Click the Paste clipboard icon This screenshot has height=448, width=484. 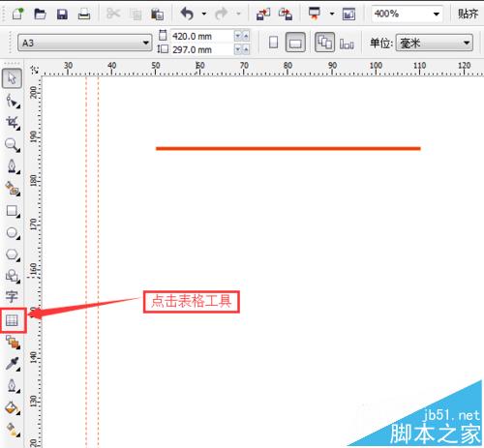(x=157, y=15)
